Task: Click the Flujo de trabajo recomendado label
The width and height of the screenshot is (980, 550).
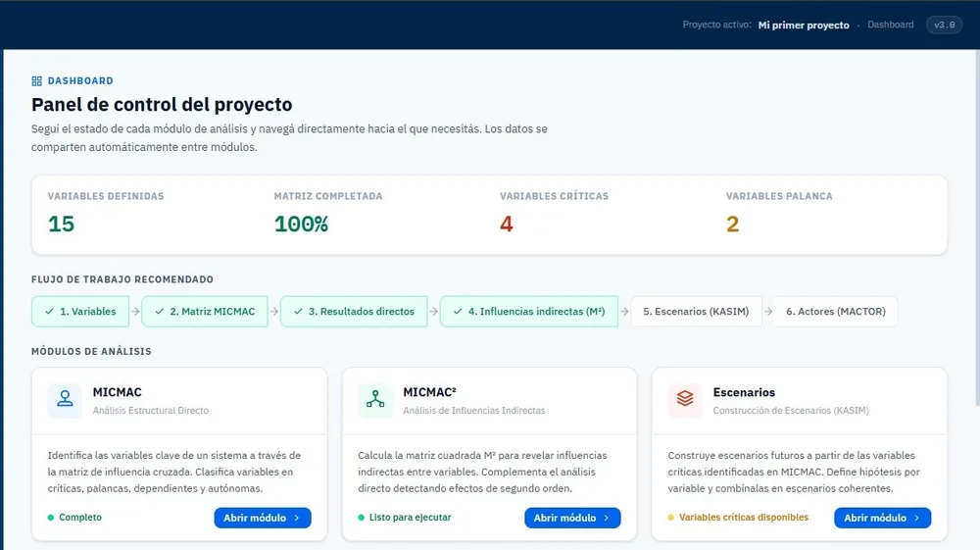Action: pos(122,279)
